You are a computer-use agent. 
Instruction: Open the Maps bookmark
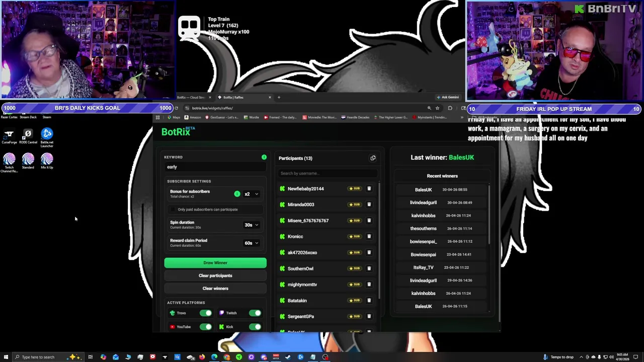coord(174,118)
